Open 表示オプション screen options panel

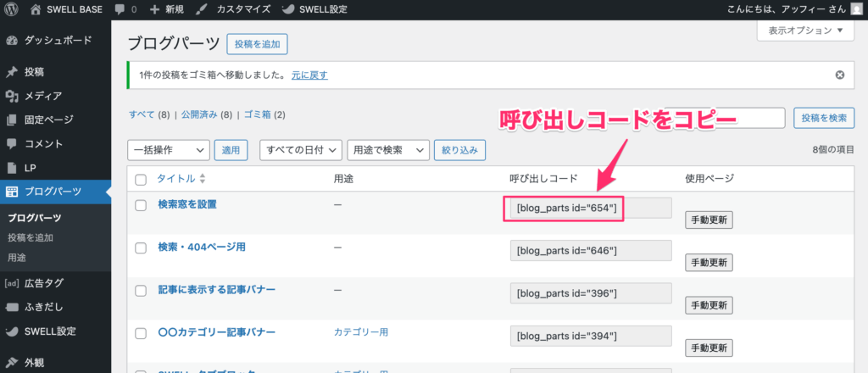(x=804, y=31)
